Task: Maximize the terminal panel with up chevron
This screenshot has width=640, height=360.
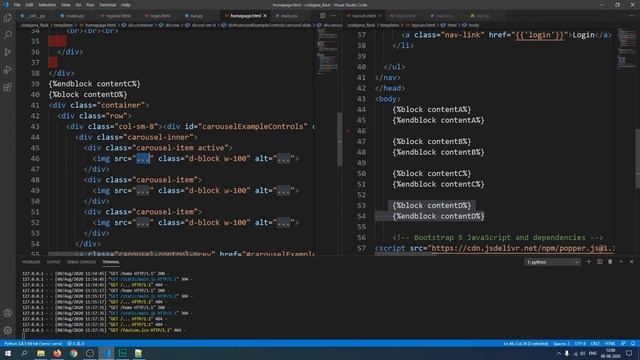Action: pos(621,262)
